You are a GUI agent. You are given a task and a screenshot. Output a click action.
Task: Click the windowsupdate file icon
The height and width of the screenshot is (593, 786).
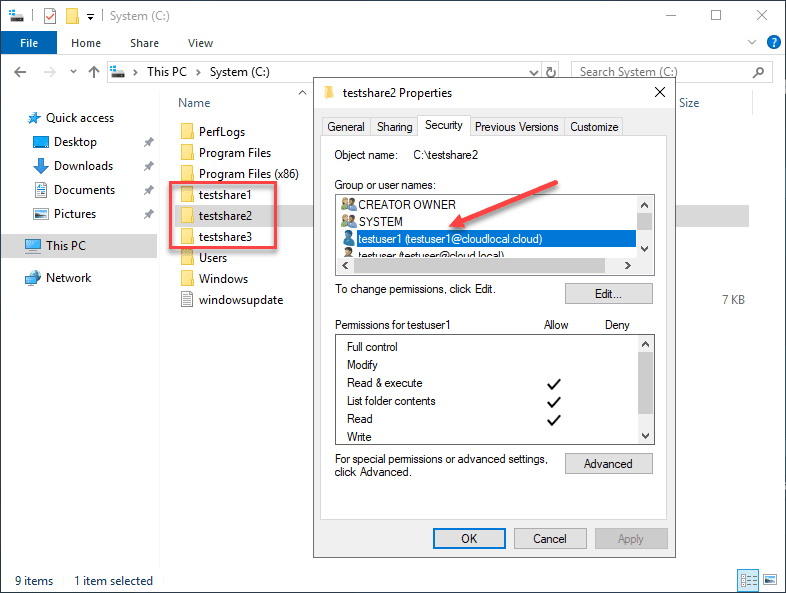click(x=186, y=300)
